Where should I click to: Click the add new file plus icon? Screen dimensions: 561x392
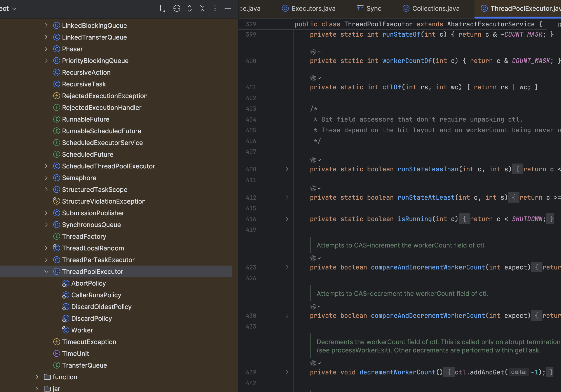click(x=161, y=9)
